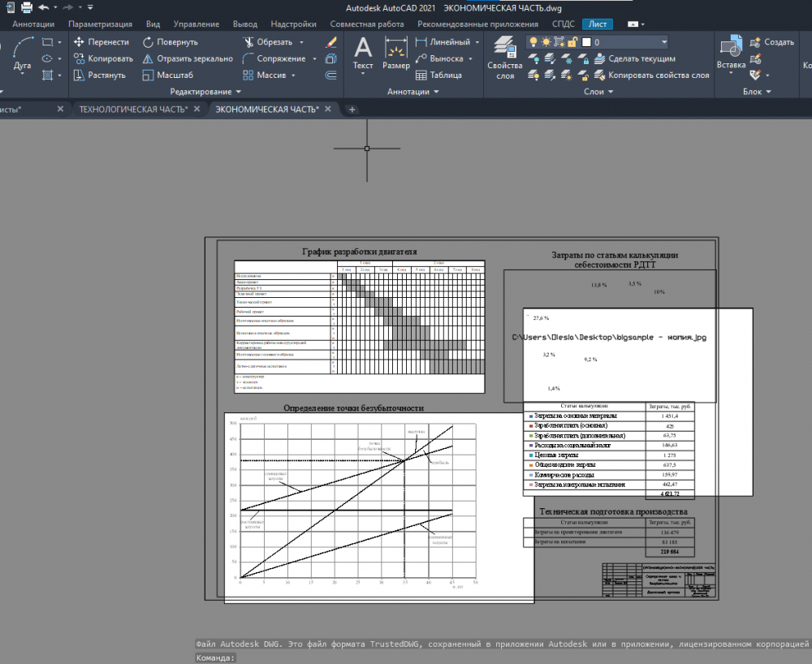Expand the Trim (Обрезать) dropdown arrow
Image resolution: width=812 pixels, height=664 pixels.
point(301,42)
